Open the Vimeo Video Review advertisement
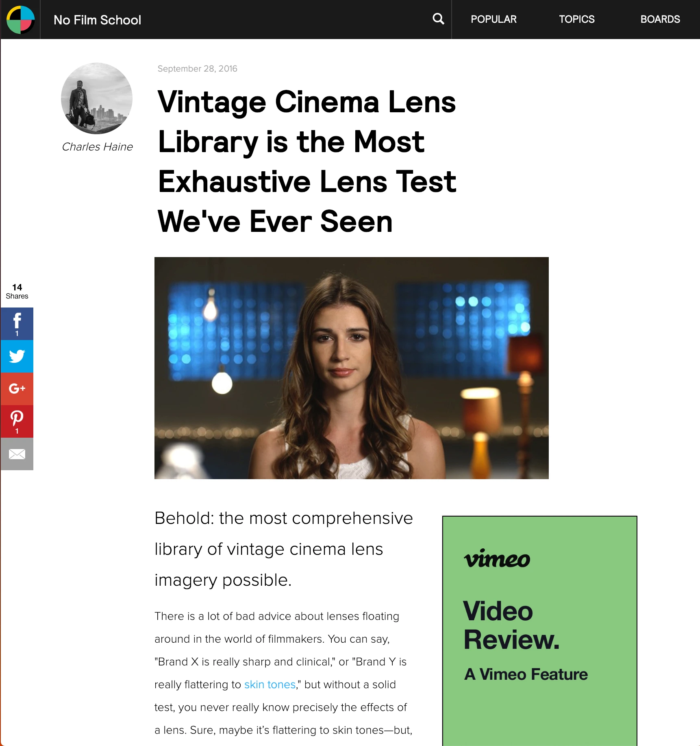Viewport: 700px width, 746px height. click(x=539, y=631)
